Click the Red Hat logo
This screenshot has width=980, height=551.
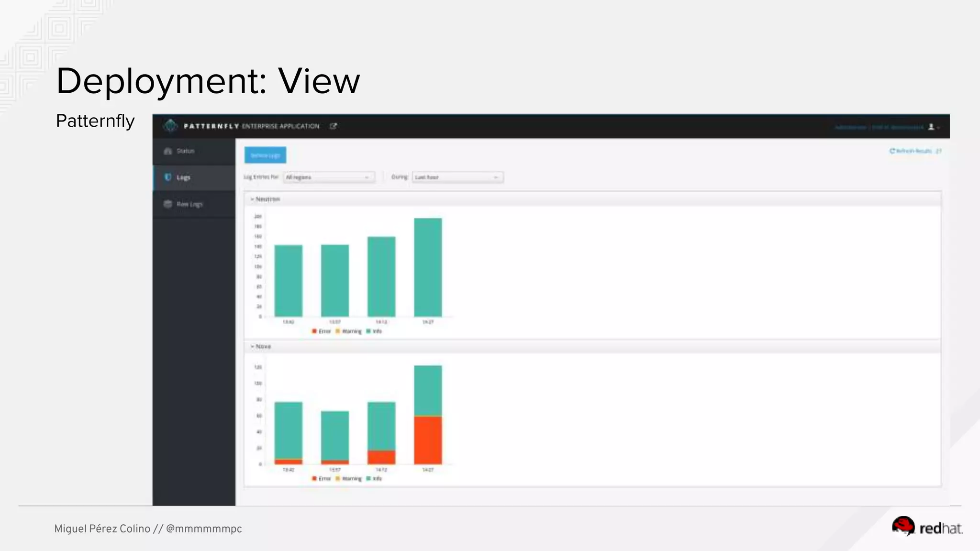coord(927,527)
